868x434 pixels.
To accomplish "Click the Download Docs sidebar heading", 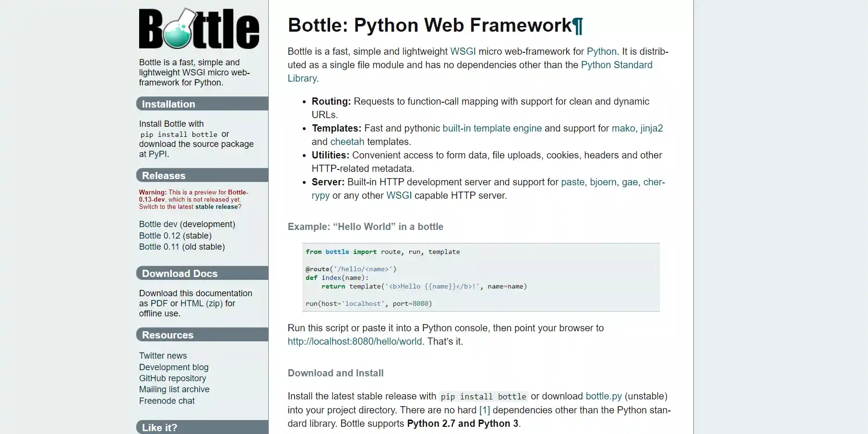I will [202, 273].
